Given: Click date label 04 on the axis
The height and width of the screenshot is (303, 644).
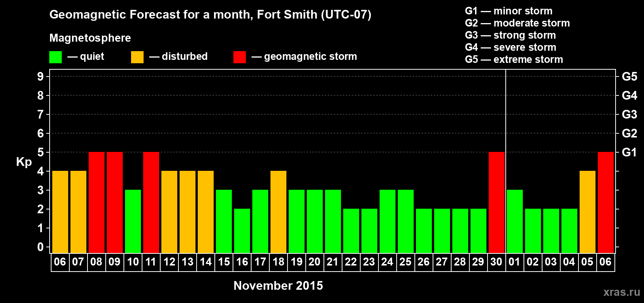Looking at the screenshot, I should (569, 262).
